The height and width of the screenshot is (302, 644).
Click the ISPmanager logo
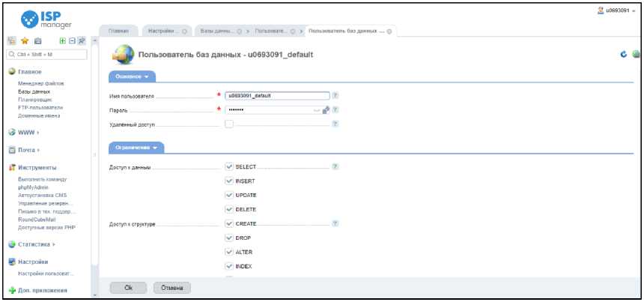tap(46, 19)
